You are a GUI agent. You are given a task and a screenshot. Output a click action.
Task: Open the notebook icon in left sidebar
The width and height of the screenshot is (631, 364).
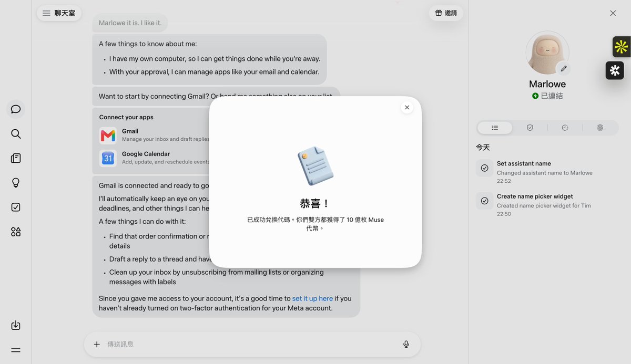[x=16, y=158]
